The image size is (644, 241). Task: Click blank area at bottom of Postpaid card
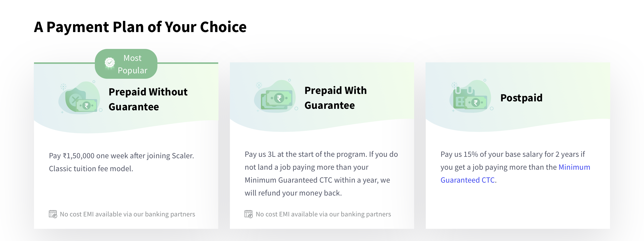[x=517, y=213]
